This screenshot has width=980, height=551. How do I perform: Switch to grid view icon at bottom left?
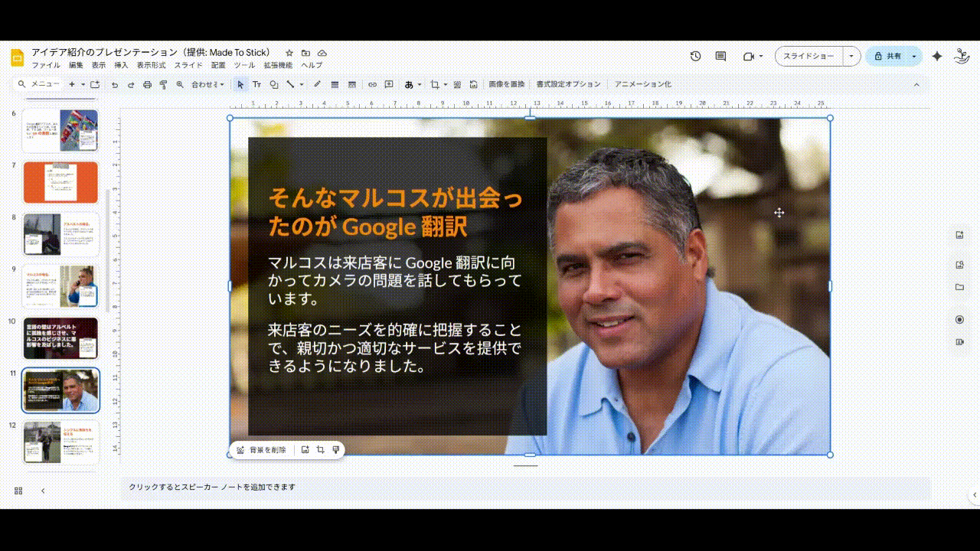coord(18,491)
